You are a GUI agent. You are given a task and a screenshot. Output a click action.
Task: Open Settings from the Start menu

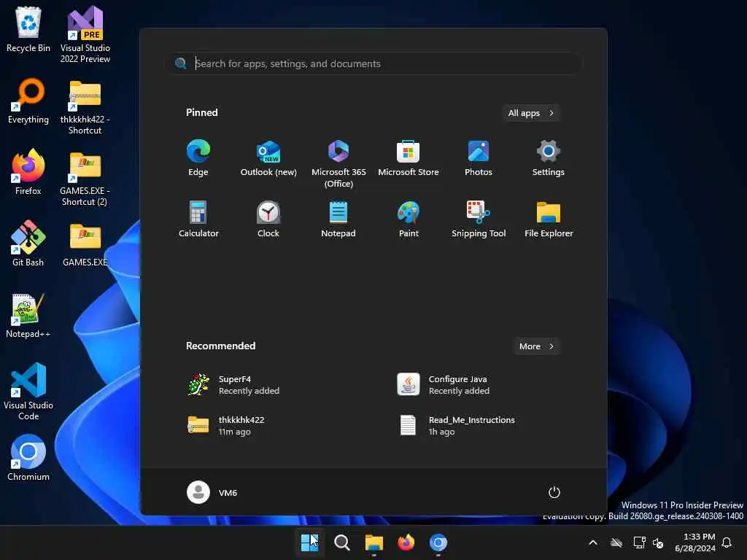549,158
